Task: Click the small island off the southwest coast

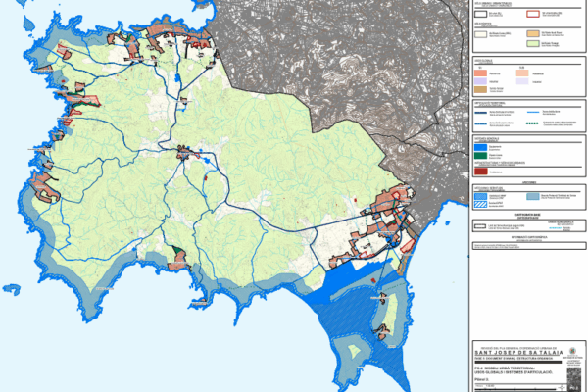Action: click(x=12, y=289)
